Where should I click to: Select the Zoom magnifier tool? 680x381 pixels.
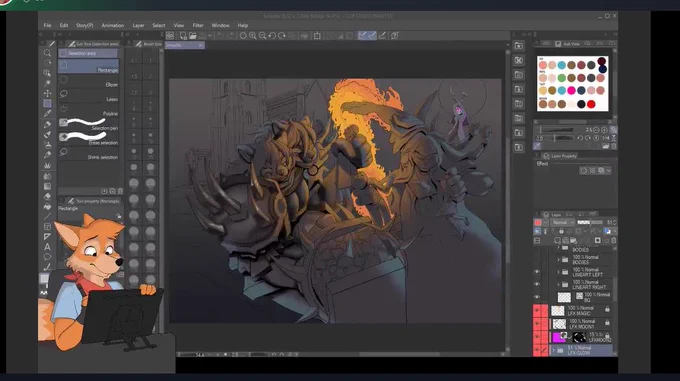point(47,53)
